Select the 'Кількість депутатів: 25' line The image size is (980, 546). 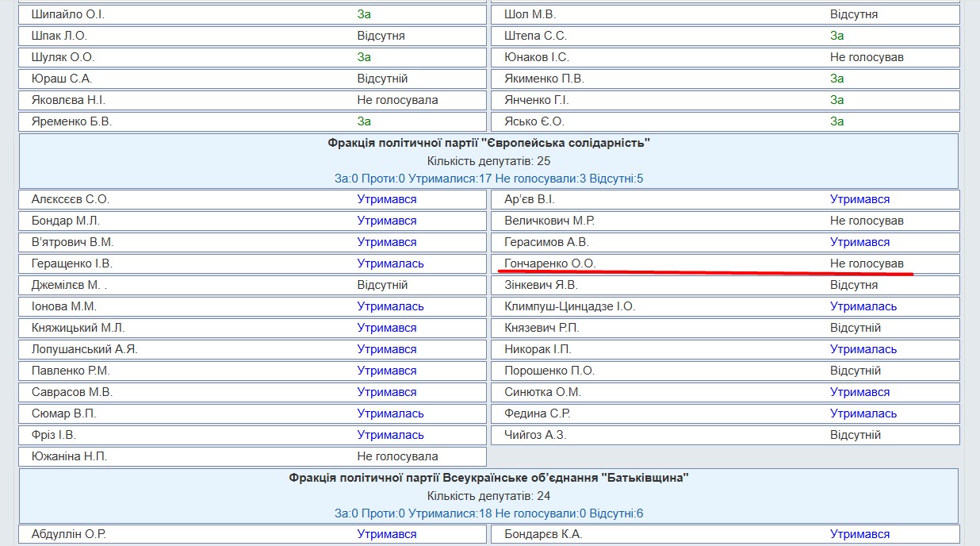click(x=489, y=161)
